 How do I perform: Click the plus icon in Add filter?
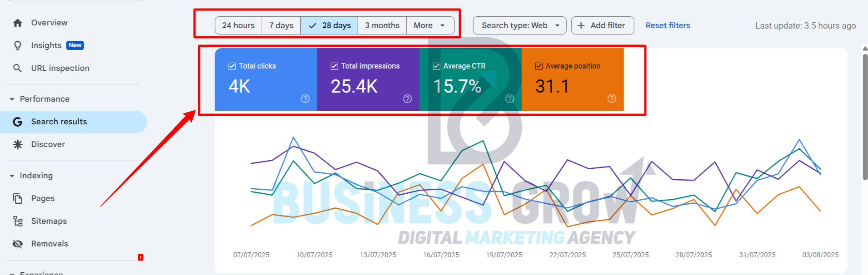[x=581, y=25]
